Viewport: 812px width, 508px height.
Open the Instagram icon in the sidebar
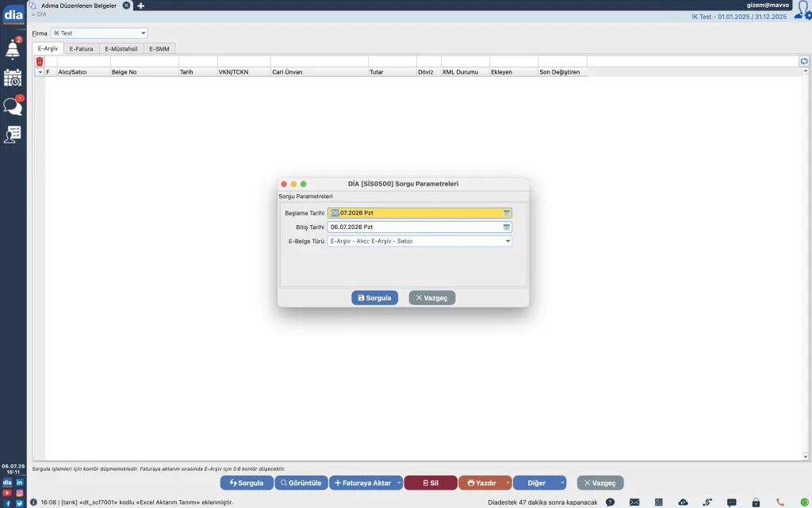click(20, 493)
